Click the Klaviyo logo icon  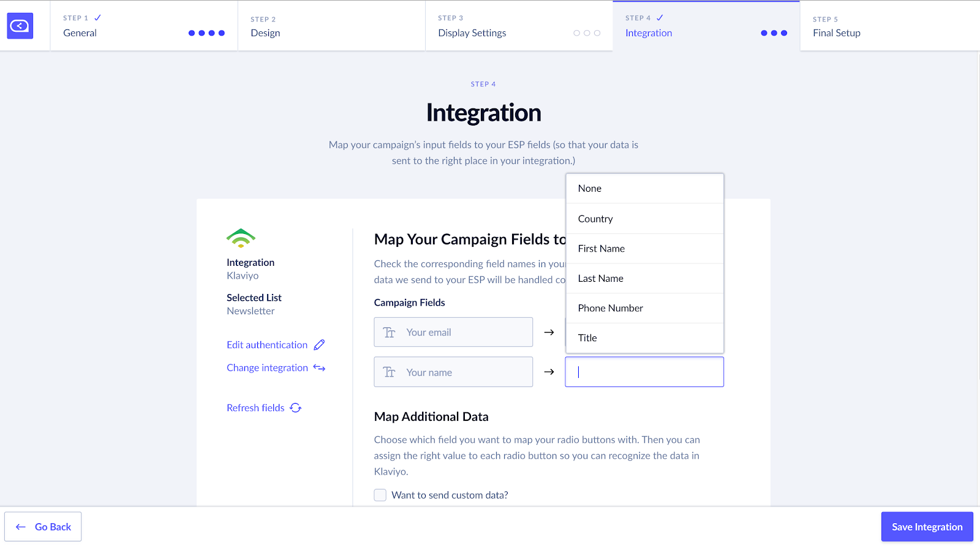241,238
